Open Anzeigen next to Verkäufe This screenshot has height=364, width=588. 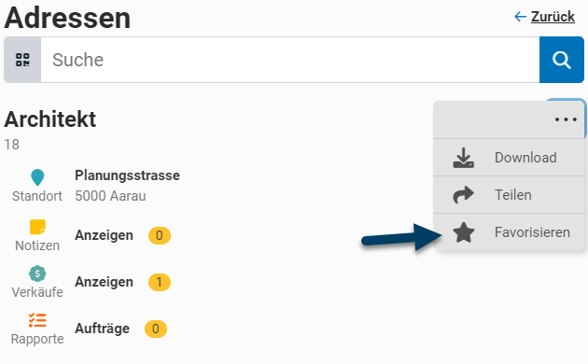104,282
